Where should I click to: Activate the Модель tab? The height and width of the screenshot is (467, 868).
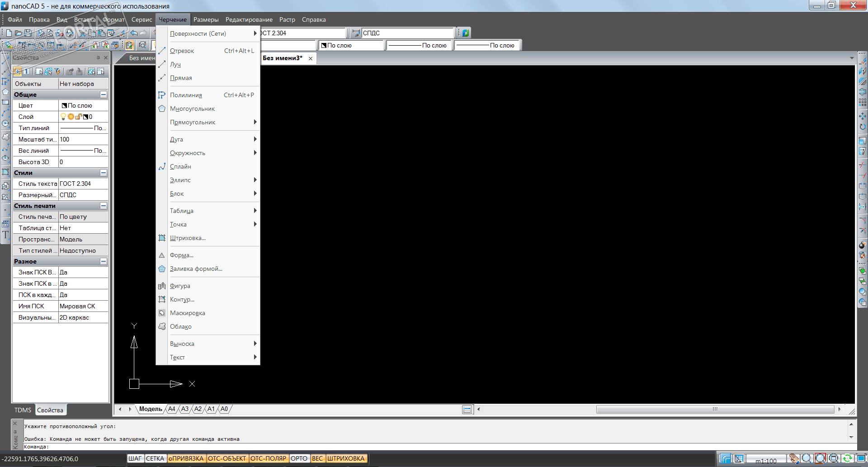tap(151, 409)
